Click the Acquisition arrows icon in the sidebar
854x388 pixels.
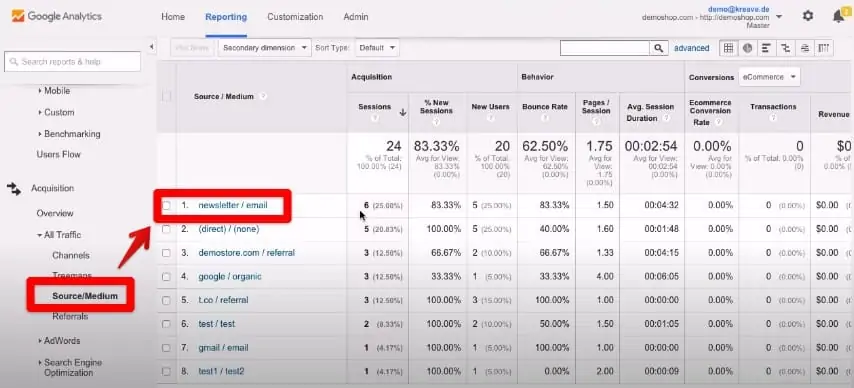pyautogui.click(x=14, y=189)
